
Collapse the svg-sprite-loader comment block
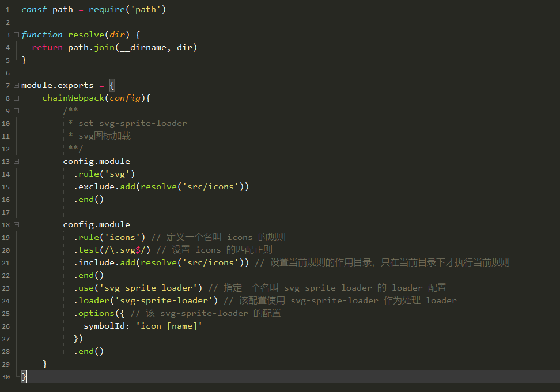[x=16, y=111]
